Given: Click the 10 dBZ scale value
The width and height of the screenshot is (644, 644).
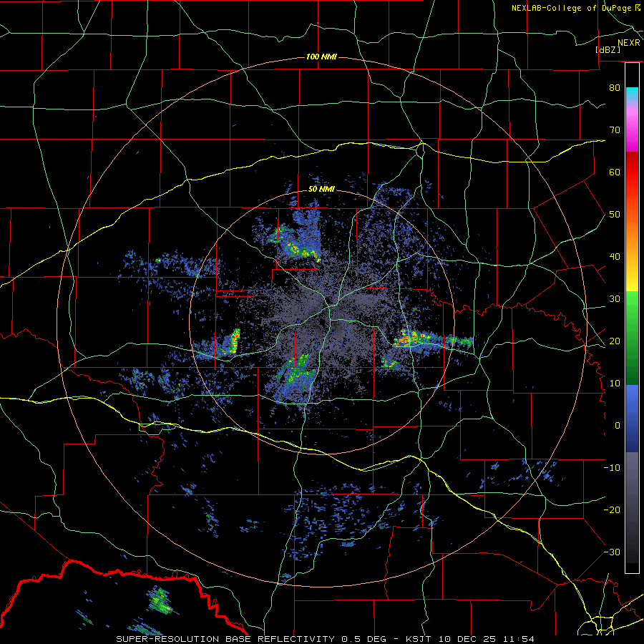Looking at the screenshot, I should [x=615, y=384].
